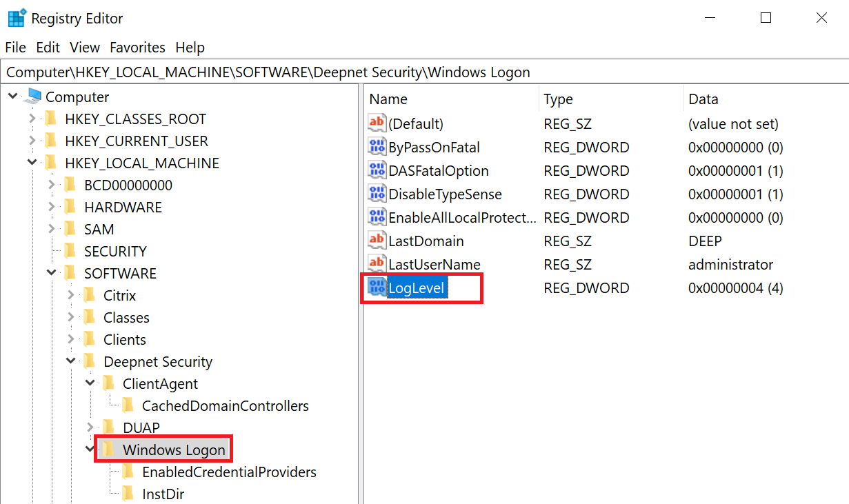Open the Edit menu
849x504 pixels.
pos(48,48)
